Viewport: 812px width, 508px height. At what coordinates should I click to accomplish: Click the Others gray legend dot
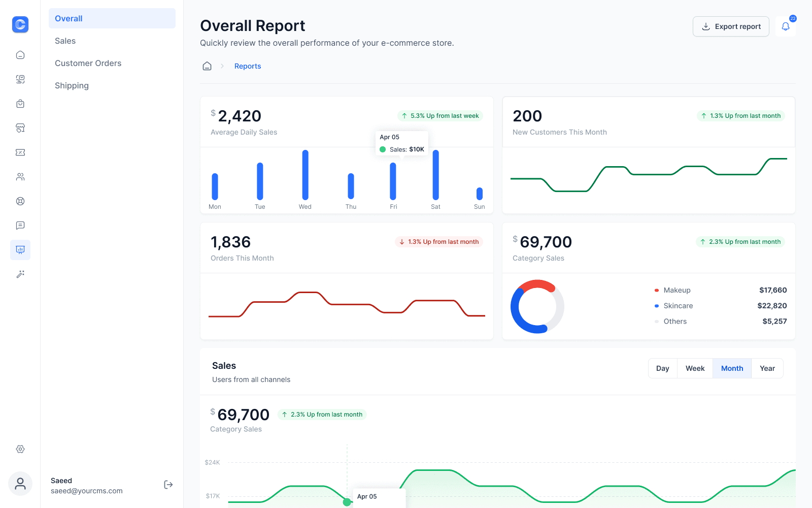[657, 322]
